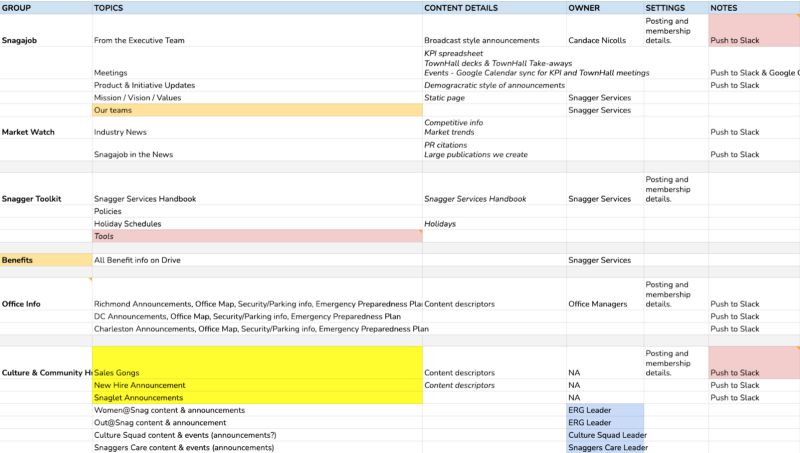Screen dimensions: 800x453
Task: Click the Richmond Announcements topic cell
Action: (x=257, y=294)
